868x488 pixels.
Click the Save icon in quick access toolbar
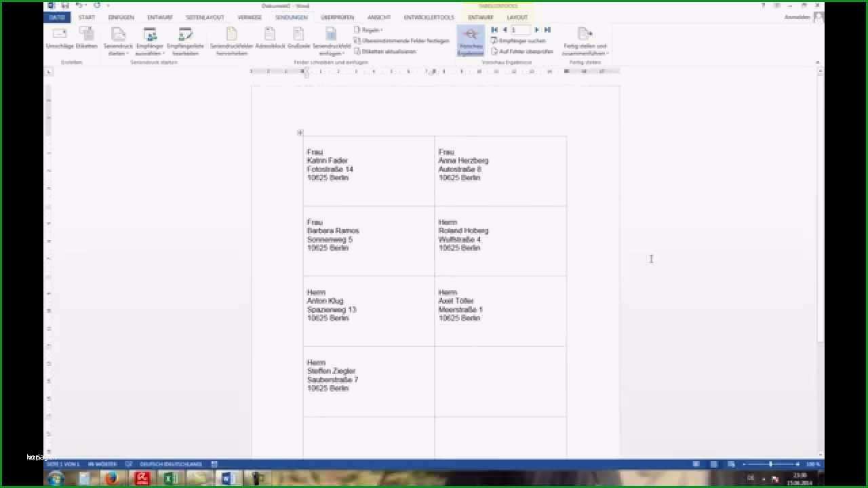coord(65,5)
